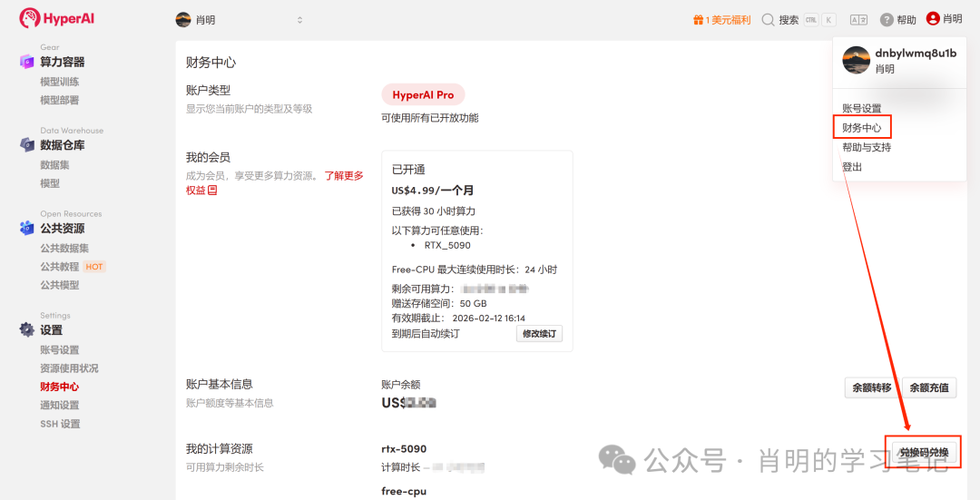
Task: Click the 数据仓库 section icon
Action: (x=26, y=145)
